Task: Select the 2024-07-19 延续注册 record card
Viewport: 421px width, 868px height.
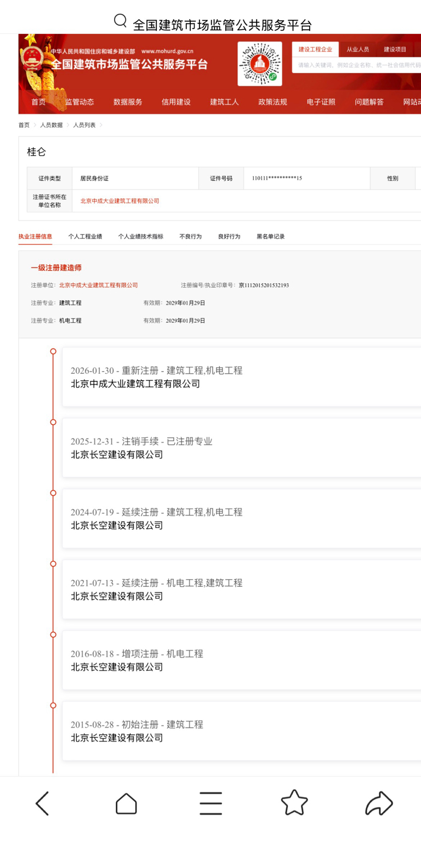Action: [x=242, y=518]
